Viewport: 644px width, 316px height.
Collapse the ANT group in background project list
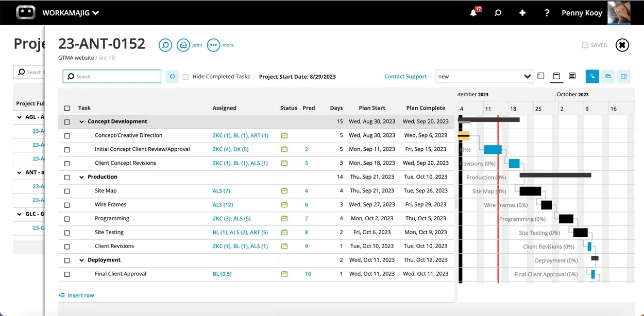pyautogui.click(x=20, y=173)
